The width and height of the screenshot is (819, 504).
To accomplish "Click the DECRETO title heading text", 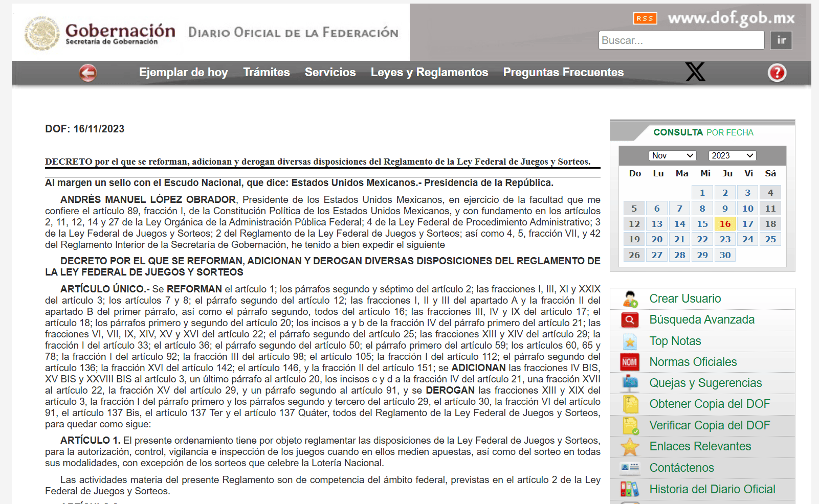I will (318, 162).
